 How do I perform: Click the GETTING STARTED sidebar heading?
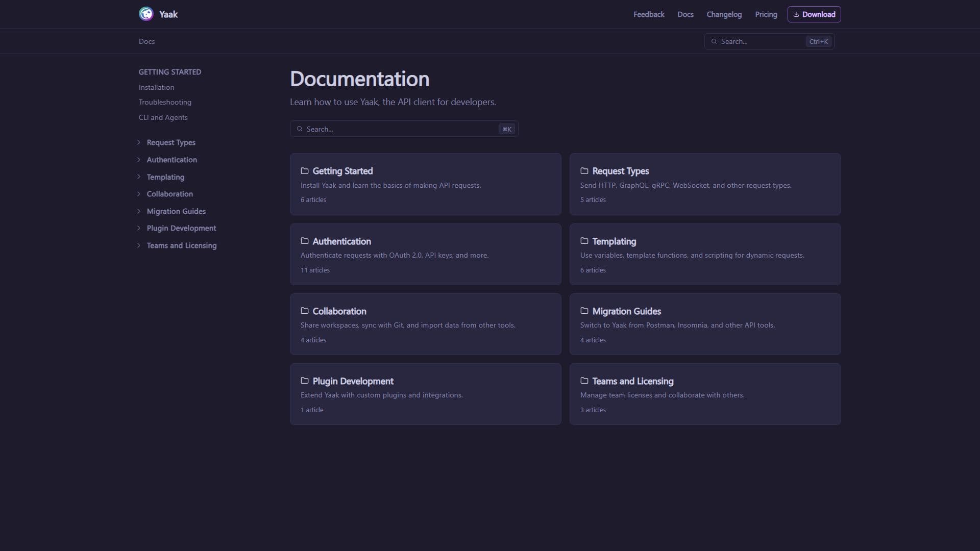click(170, 72)
